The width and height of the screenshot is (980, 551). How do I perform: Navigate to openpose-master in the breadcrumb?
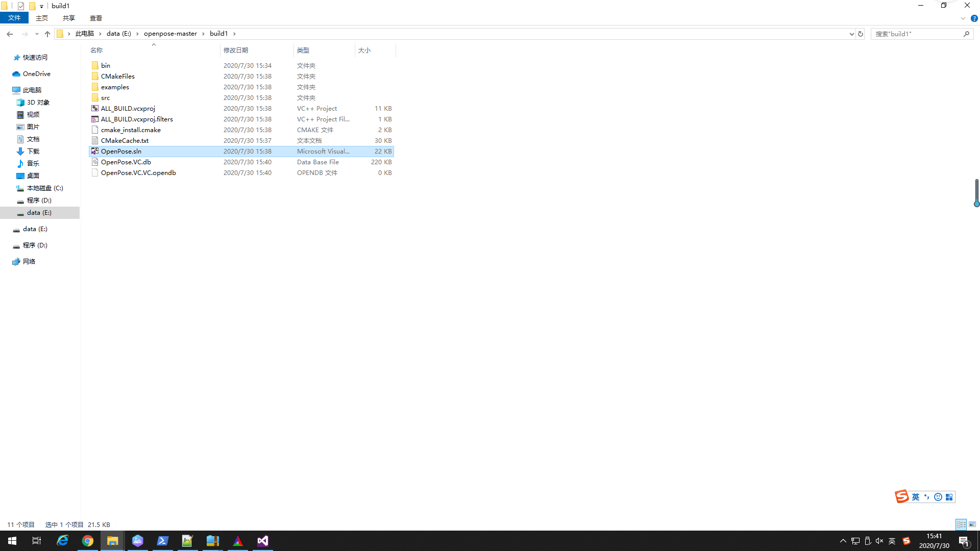coord(170,33)
